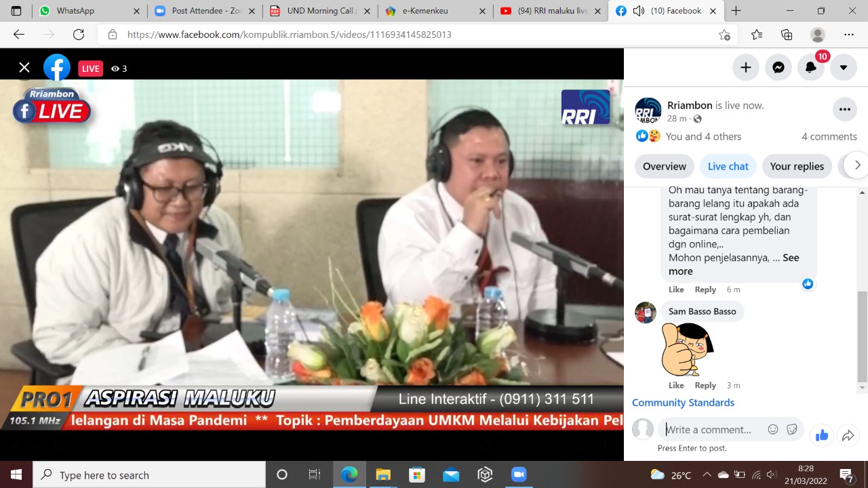Image resolution: width=868 pixels, height=488 pixels.
Task: Open the sticker picker beside the emoji icon
Action: coord(791,429)
